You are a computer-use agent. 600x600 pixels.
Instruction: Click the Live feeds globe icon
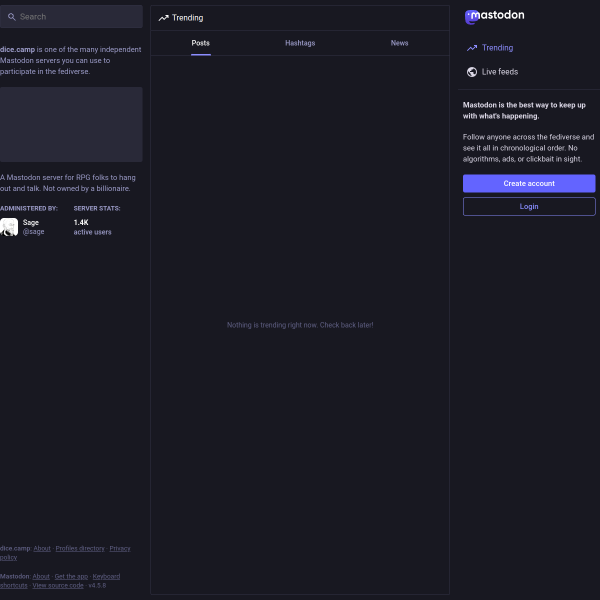[472, 72]
